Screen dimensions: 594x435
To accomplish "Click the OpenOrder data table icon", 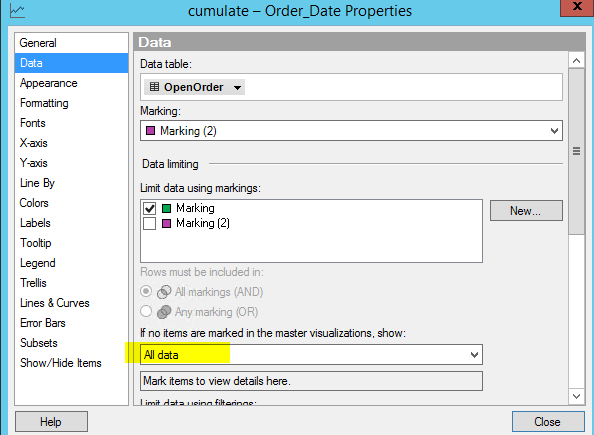I will click(x=154, y=87).
